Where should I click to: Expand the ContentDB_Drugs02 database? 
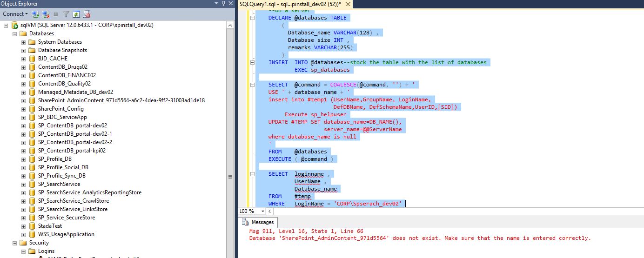coord(24,67)
